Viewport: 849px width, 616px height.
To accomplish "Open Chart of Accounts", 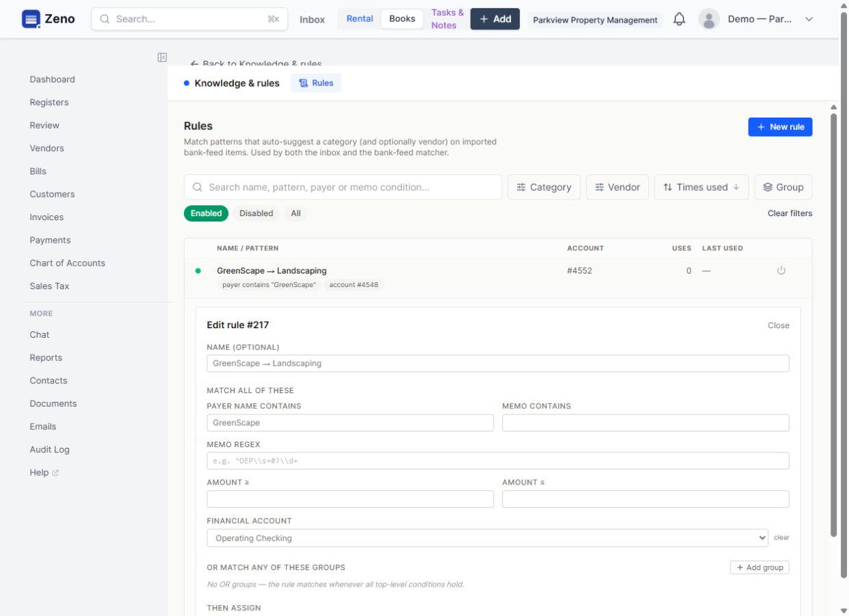I will (x=67, y=263).
